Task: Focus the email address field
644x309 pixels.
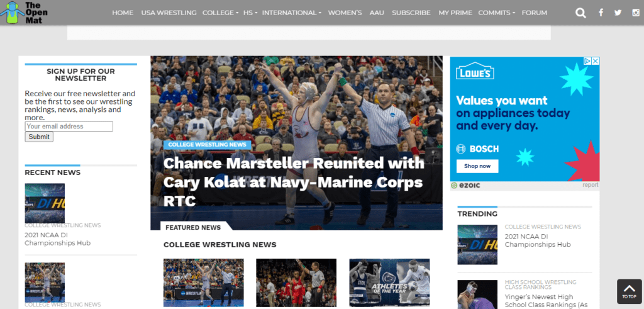Action: pyautogui.click(x=69, y=126)
